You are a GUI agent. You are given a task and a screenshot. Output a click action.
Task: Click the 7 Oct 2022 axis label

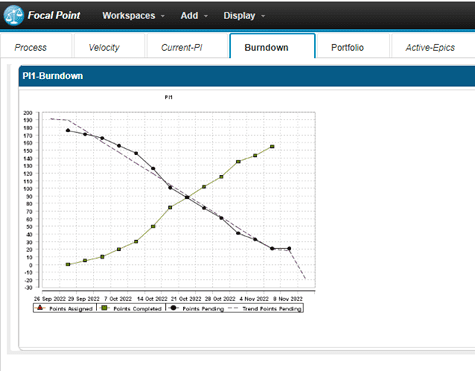tap(118, 299)
